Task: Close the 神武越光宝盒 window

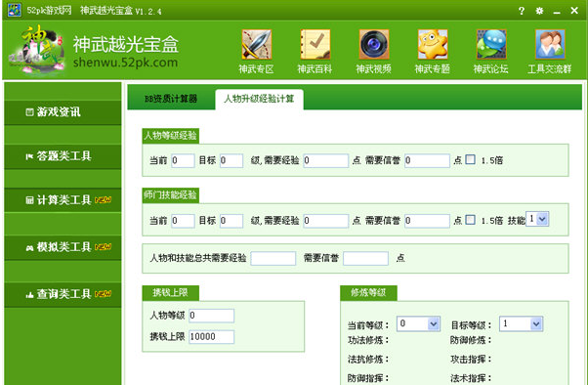Action: pyautogui.click(x=574, y=11)
